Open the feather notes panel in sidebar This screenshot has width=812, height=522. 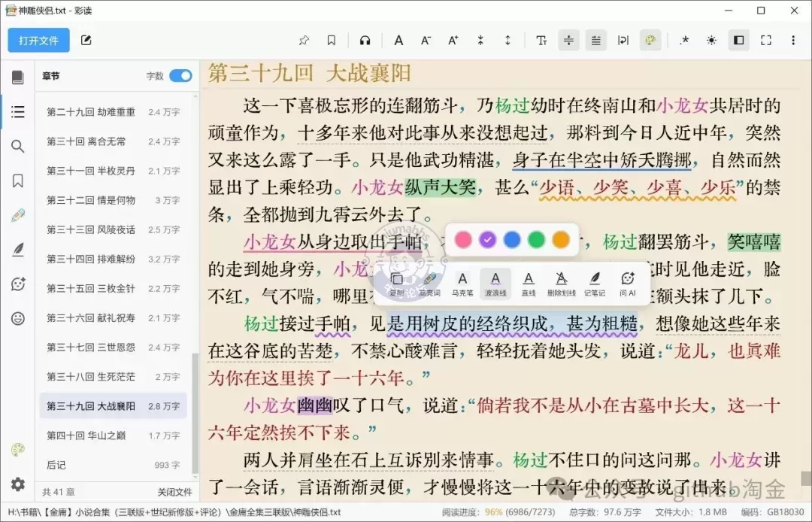click(x=17, y=250)
